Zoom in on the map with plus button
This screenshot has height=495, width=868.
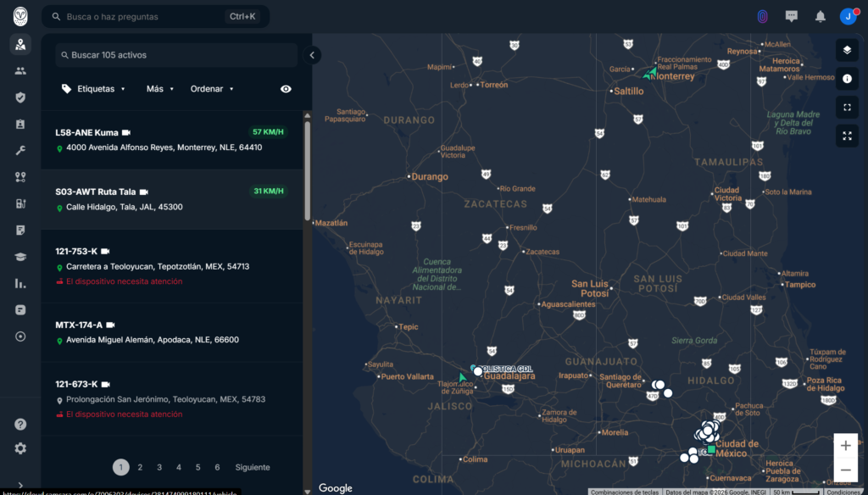pos(845,446)
